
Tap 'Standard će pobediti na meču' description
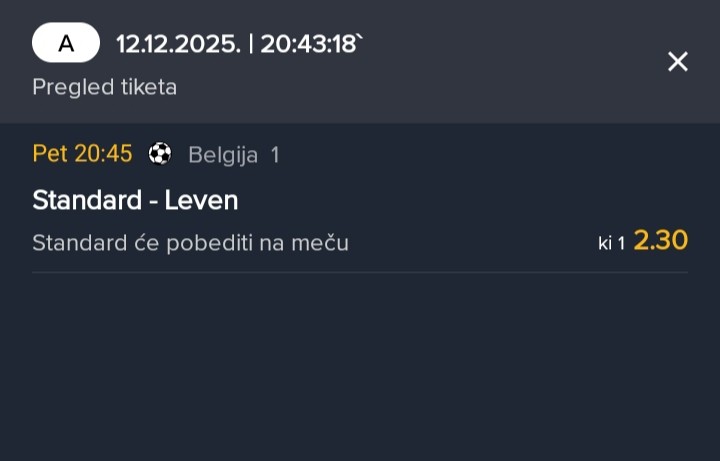[x=190, y=243]
